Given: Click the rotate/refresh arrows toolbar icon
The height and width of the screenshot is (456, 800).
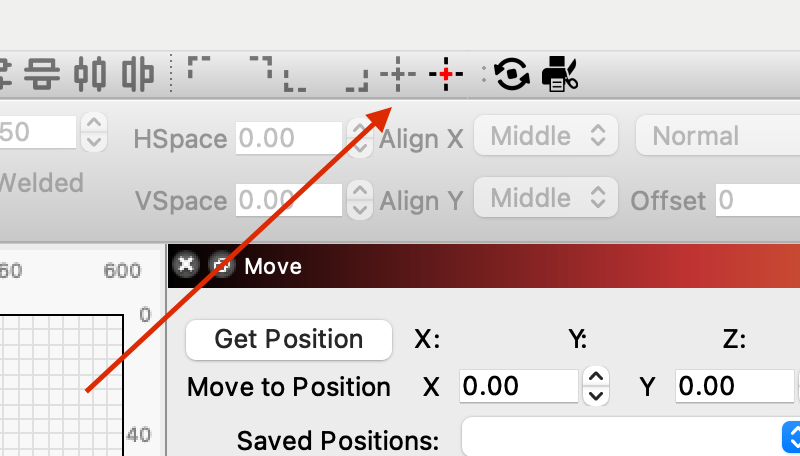Looking at the screenshot, I should (x=512, y=74).
